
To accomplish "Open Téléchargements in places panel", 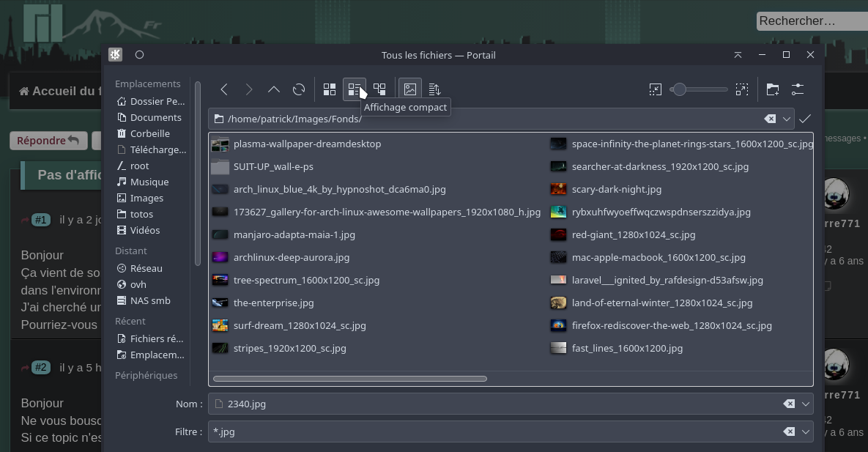I will pos(151,149).
